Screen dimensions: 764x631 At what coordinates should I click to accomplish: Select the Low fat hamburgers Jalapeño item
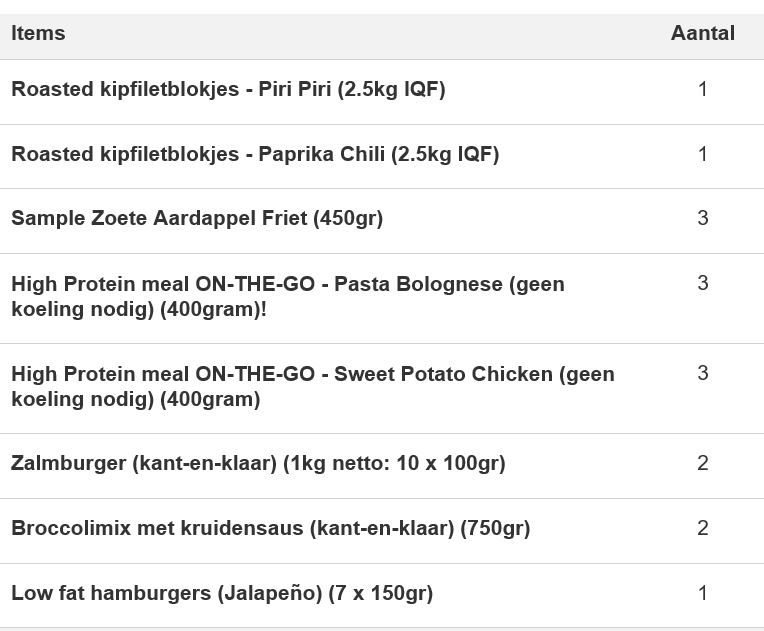pos(222,593)
